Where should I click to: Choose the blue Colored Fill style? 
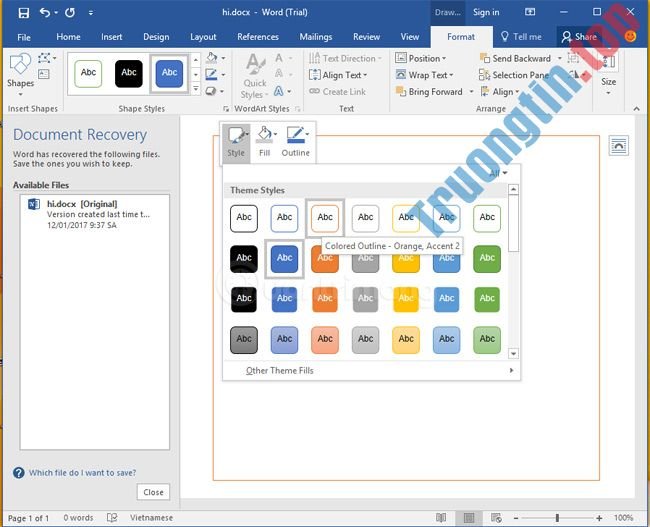point(284,259)
